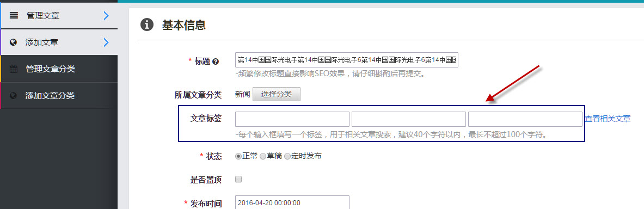Open the 查看相关文章 link
This screenshot has width=644, height=209.
tap(608, 119)
